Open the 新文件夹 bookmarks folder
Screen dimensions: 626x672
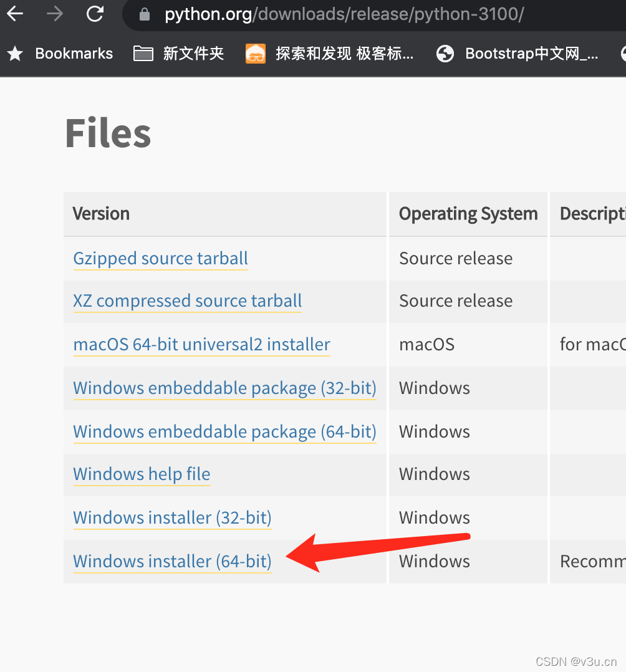[178, 54]
